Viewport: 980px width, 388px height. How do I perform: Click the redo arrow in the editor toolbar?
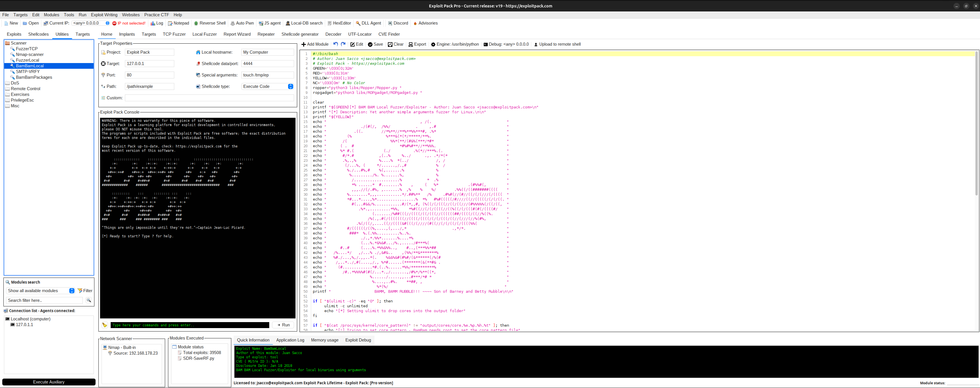tap(343, 44)
